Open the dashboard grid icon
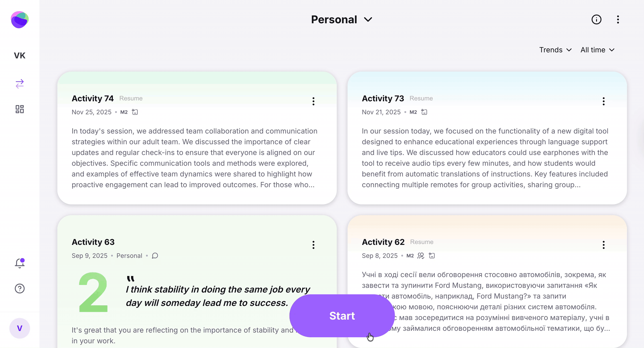This screenshot has width=644, height=348. point(19,109)
